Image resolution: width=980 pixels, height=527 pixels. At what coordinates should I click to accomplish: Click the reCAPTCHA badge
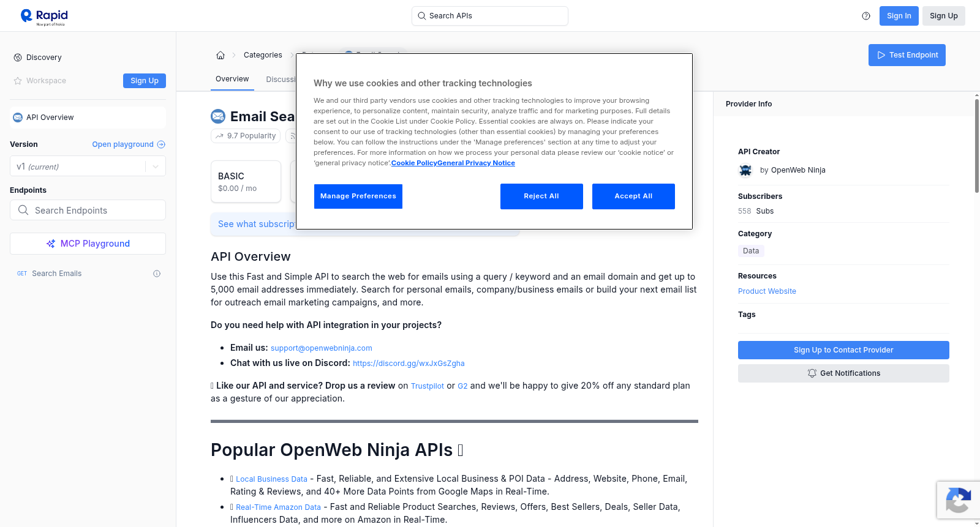pyautogui.click(x=958, y=500)
